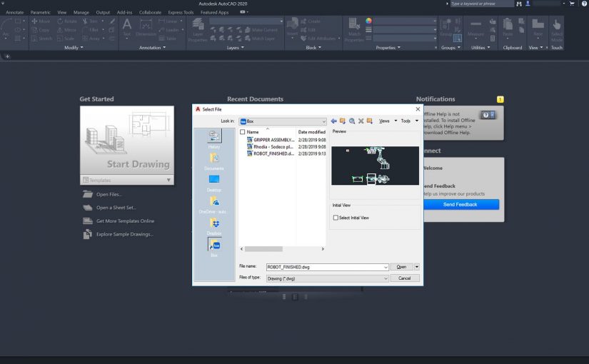589x364 pixels.
Task: Click the Cancel button in Select File dialog
Action: click(404, 278)
